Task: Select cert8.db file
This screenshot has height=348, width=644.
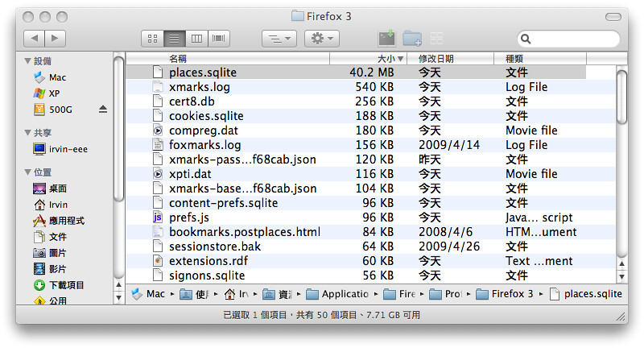Action: [192, 101]
